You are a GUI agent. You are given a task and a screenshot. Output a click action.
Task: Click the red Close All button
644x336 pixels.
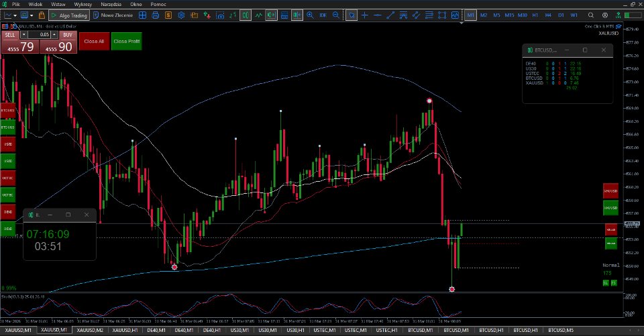(94, 41)
